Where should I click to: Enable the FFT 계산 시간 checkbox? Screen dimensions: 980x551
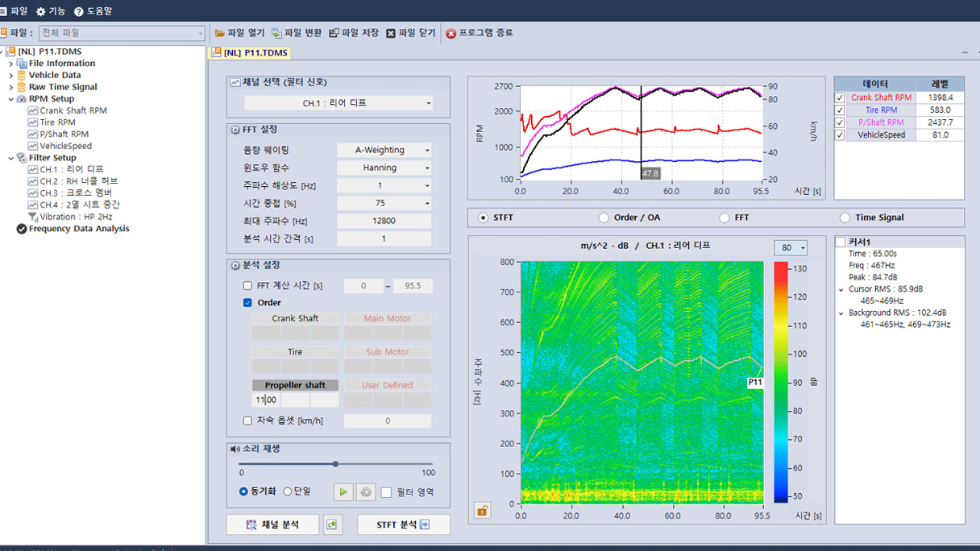pyautogui.click(x=248, y=285)
